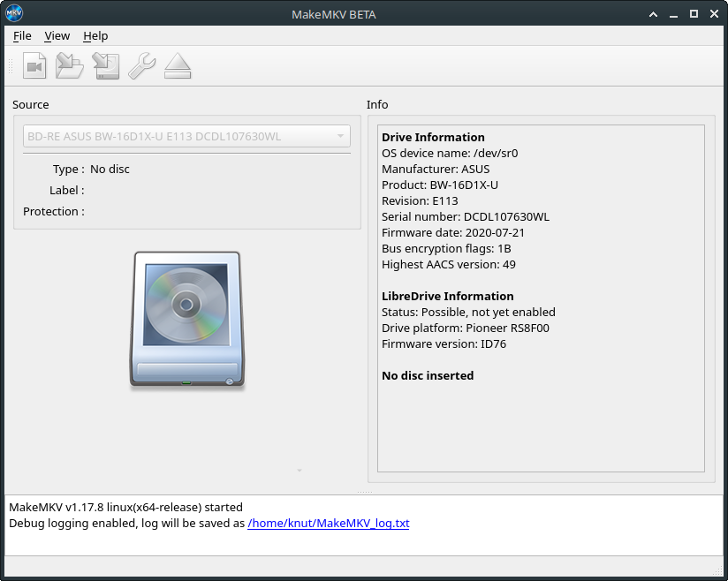Click the large disc drive image
The height and width of the screenshot is (581, 728).
click(x=186, y=320)
